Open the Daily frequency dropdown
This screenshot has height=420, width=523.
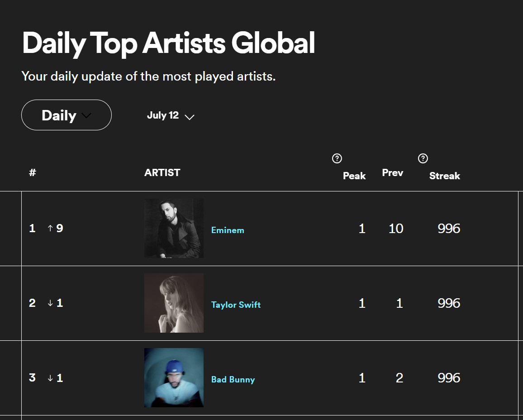coord(66,115)
